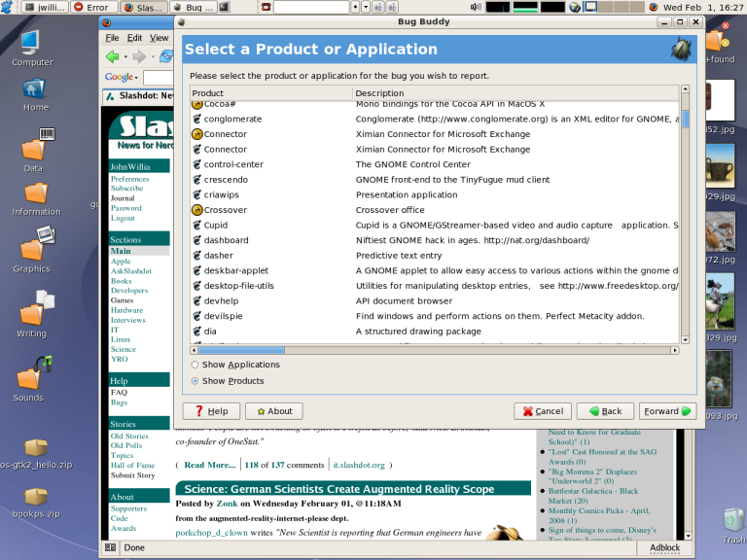Viewport: 747px width, 560px height.
Task: Switch to the Error window in taskbar
Action: [x=93, y=7]
